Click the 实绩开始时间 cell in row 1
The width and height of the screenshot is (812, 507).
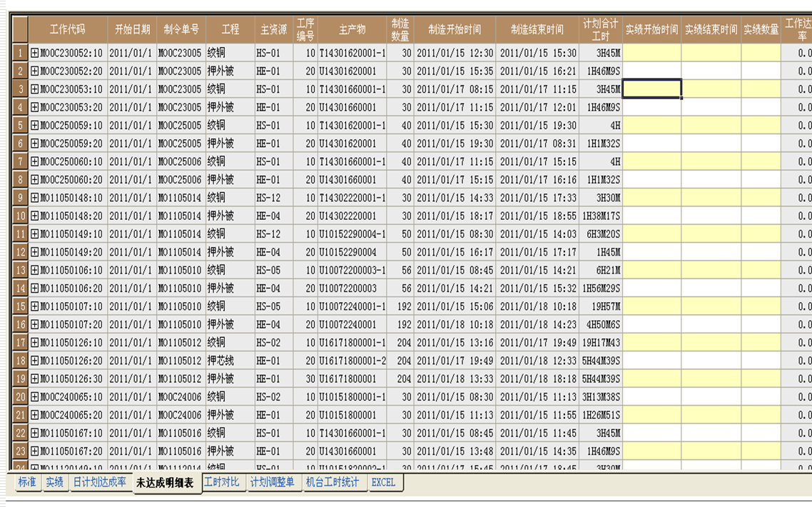coord(651,53)
